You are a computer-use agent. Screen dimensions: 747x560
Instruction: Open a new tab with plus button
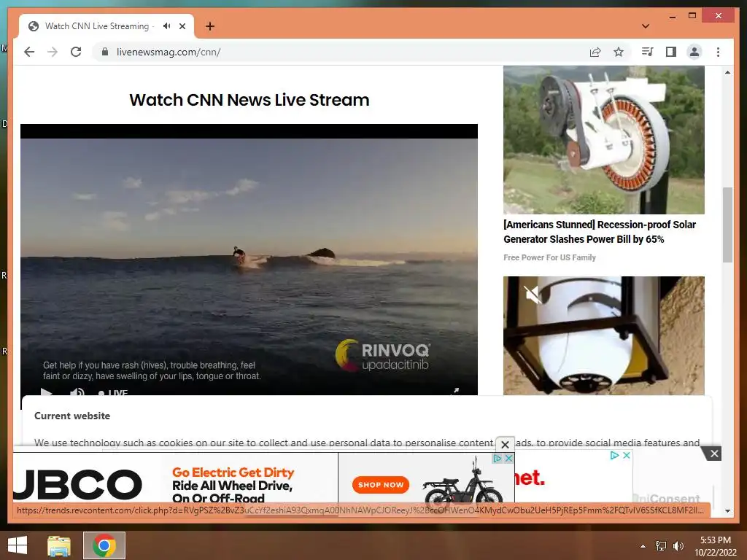pyautogui.click(x=209, y=26)
